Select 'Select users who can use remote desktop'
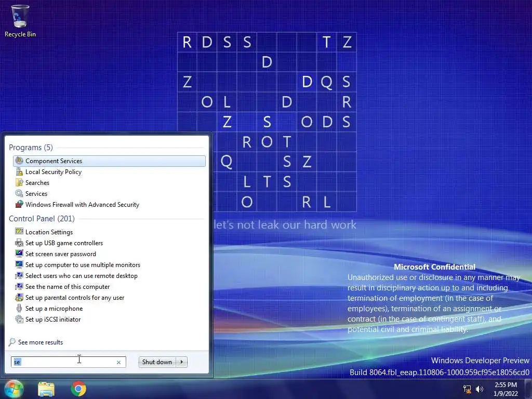 tap(109, 275)
